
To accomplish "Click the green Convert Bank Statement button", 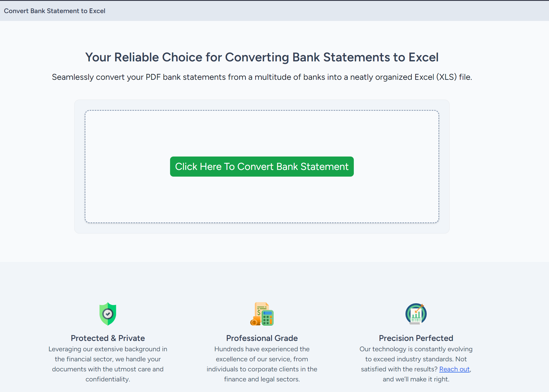I will coord(262,167).
